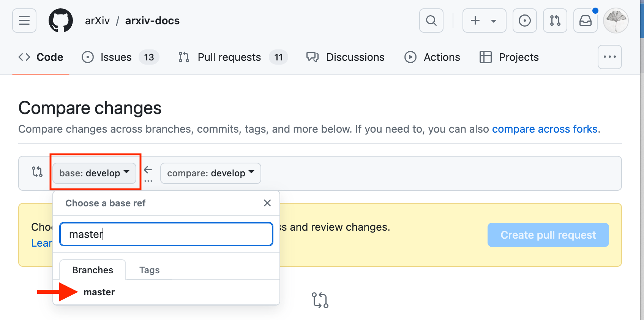Open the notifications inbox
The width and height of the screenshot is (644, 320).
585,21
